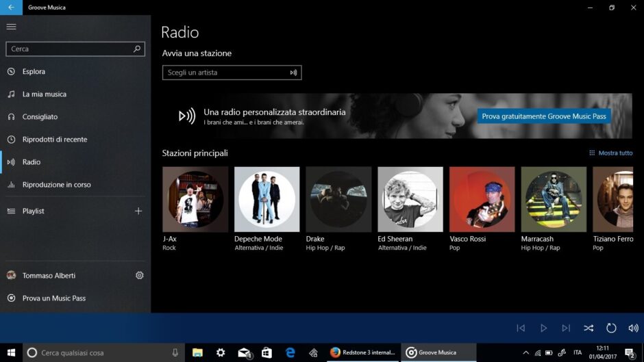Click the grid icon beside Mostra tutto
644x362 pixels.
tap(592, 153)
